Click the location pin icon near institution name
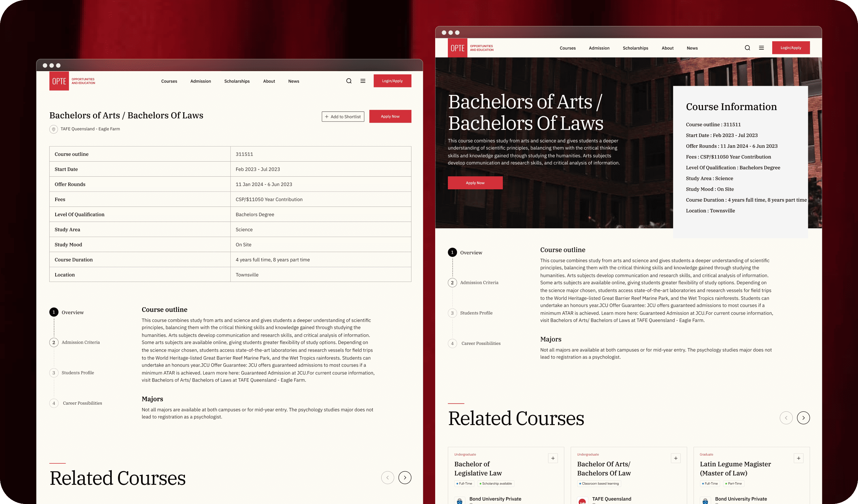This screenshot has width=858, height=504. tap(53, 128)
